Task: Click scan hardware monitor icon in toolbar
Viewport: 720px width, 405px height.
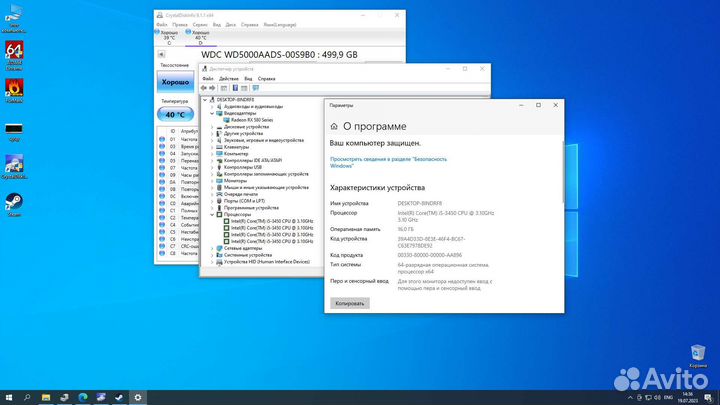Action: [256, 88]
